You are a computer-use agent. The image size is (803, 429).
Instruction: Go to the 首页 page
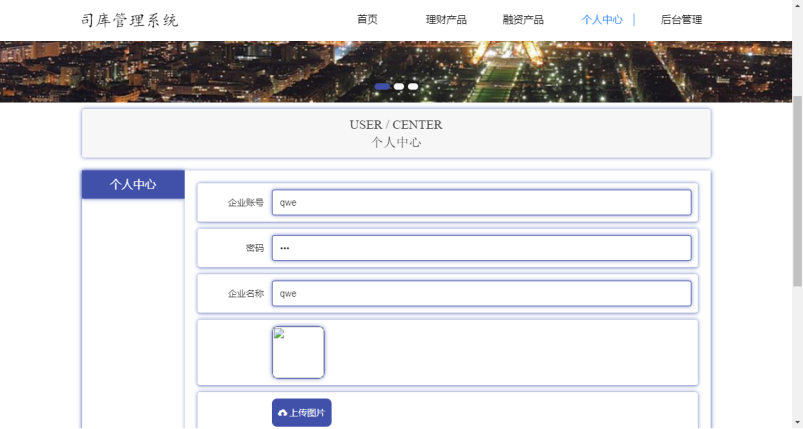tap(367, 20)
